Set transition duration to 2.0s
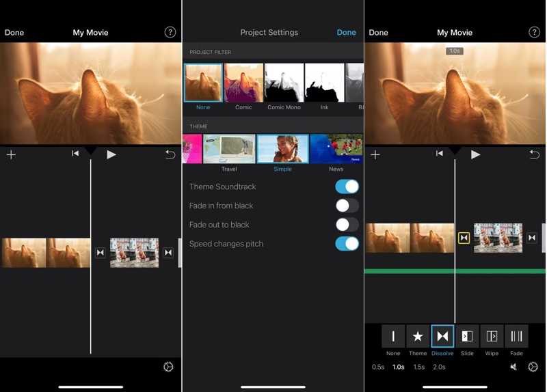 pyautogui.click(x=439, y=367)
